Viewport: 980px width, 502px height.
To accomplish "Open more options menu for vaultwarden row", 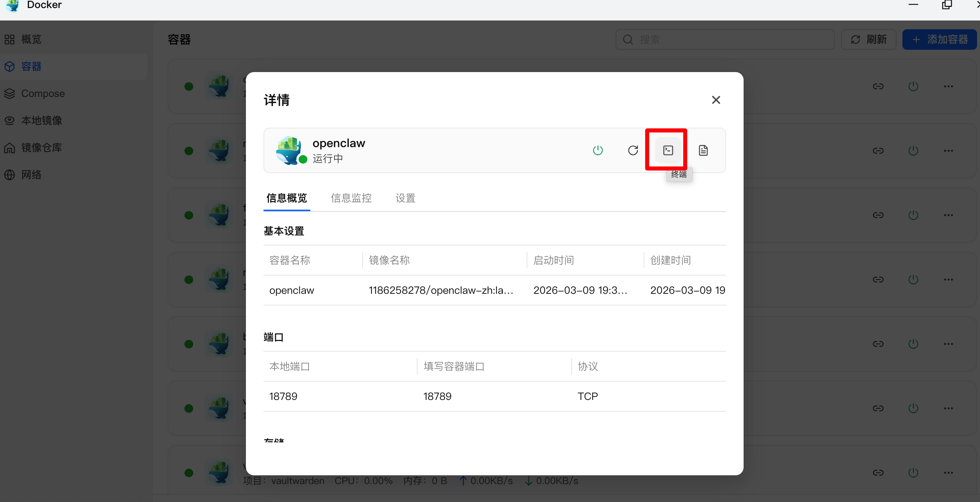I will [948, 473].
